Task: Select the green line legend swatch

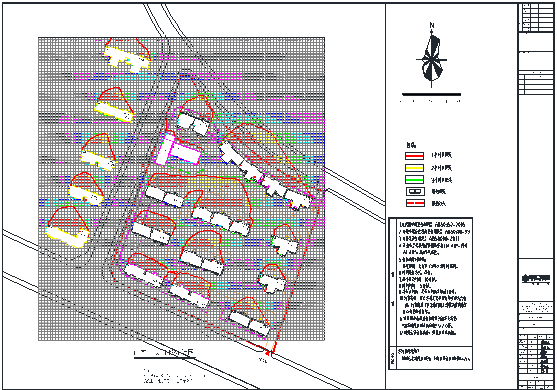Action: pyautogui.click(x=414, y=179)
